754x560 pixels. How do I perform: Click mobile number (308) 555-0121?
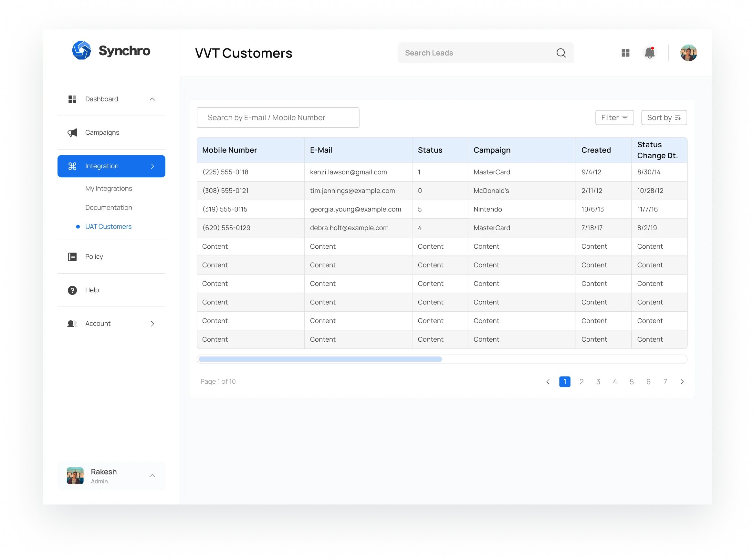(225, 191)
